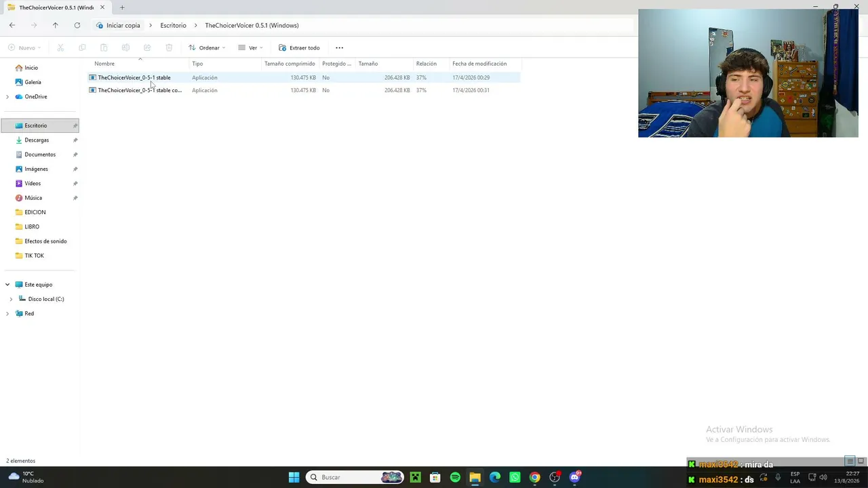Open Spotify from the taskbar
This screenshot has height=488, width=868.
455,477
